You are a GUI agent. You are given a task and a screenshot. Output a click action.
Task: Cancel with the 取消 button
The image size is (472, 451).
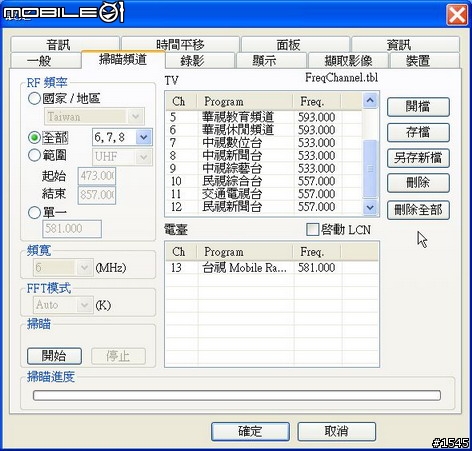[x=336, y=432]
